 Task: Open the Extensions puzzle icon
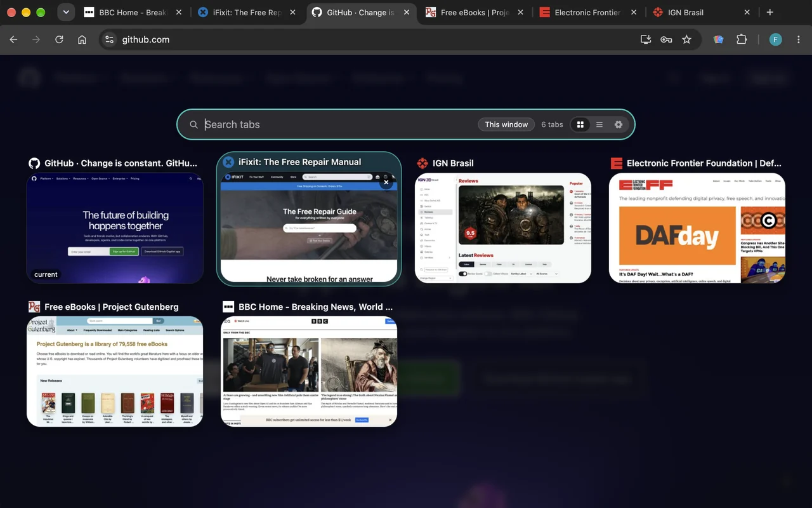click(742, 39)
